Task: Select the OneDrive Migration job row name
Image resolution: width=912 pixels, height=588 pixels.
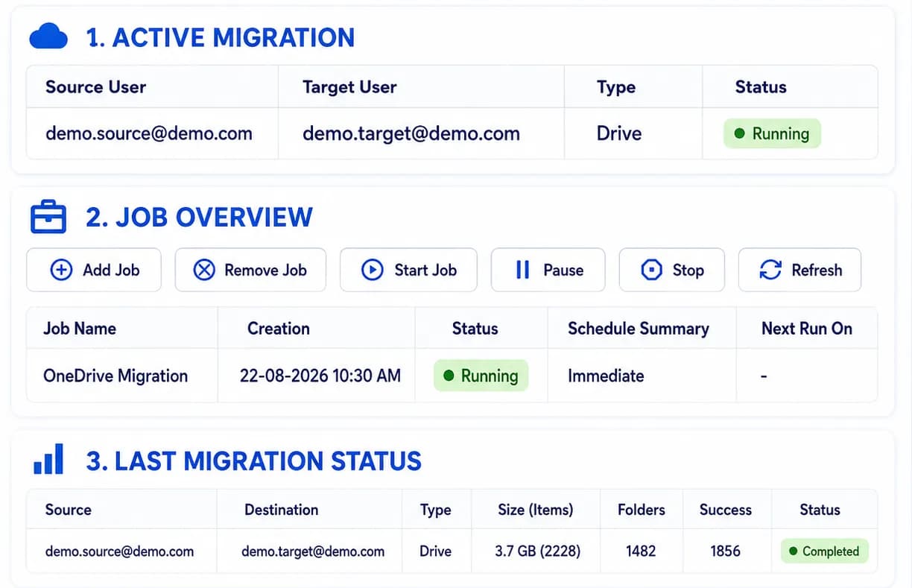Action: (115, 376)
